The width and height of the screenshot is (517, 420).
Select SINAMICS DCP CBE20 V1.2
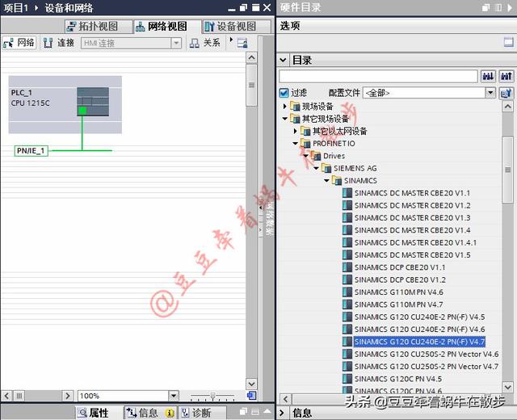pyautogui.click(x=400, y=280)
